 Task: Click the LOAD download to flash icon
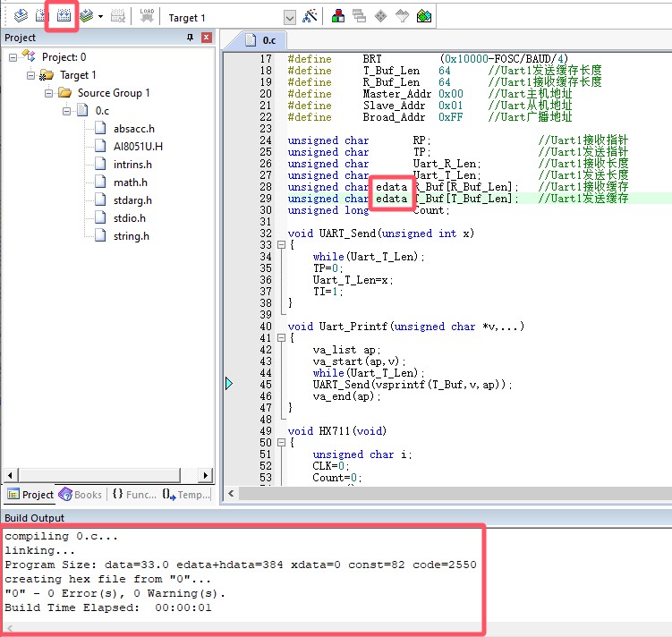147,16
